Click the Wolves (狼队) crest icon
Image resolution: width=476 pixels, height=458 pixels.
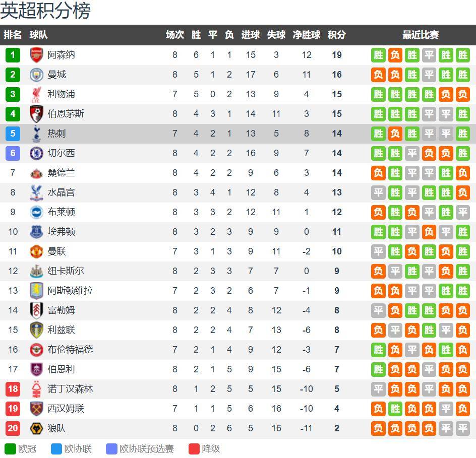tap(36, 428)
